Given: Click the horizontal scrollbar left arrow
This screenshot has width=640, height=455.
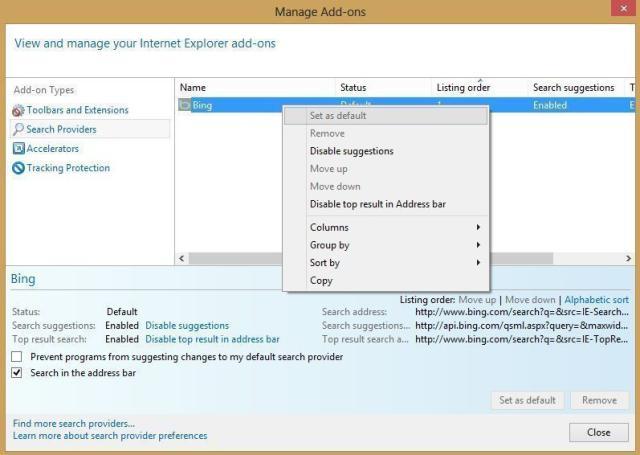Looking at the screenshot, I should pos(182,258).
